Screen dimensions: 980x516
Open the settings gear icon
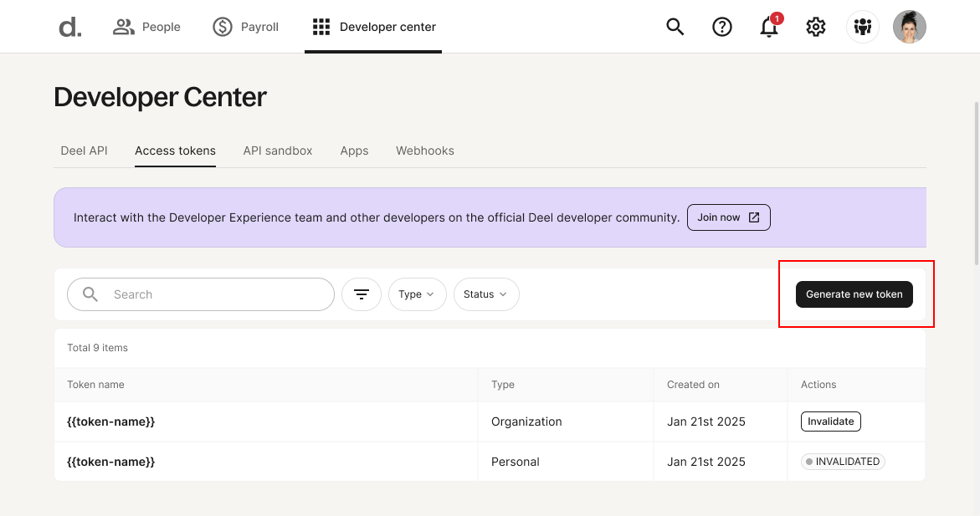point(816,27)
